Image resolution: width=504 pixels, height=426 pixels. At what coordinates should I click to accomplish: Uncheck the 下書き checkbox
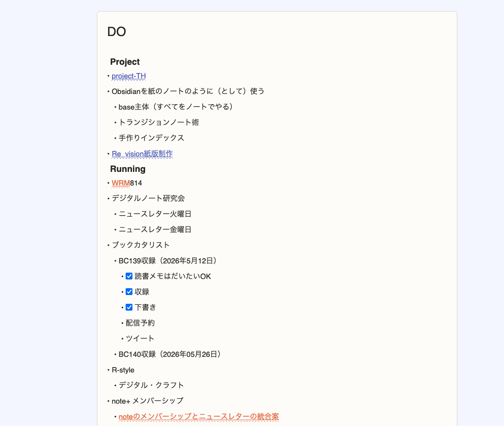pyautogui.click(x=129, y=308)
